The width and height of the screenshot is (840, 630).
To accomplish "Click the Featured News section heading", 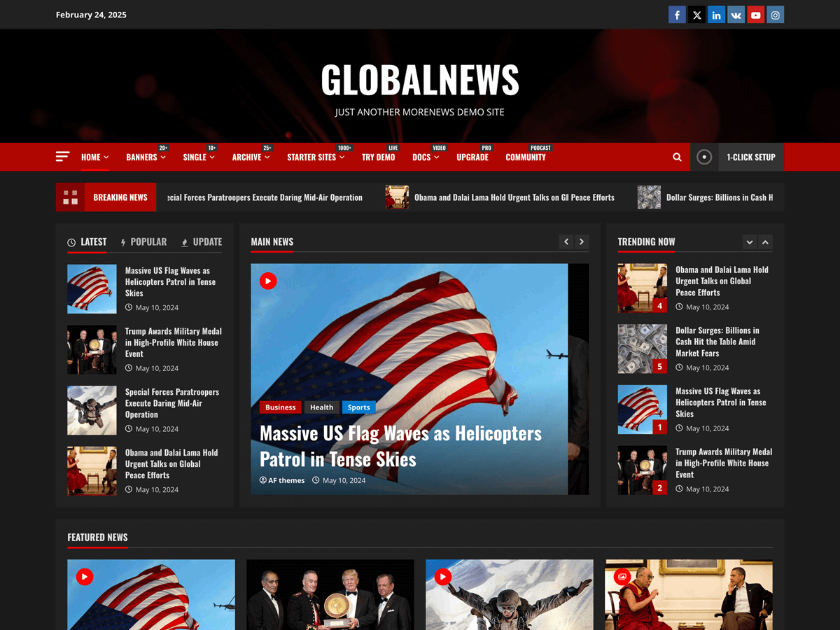I will coord(97,538).
